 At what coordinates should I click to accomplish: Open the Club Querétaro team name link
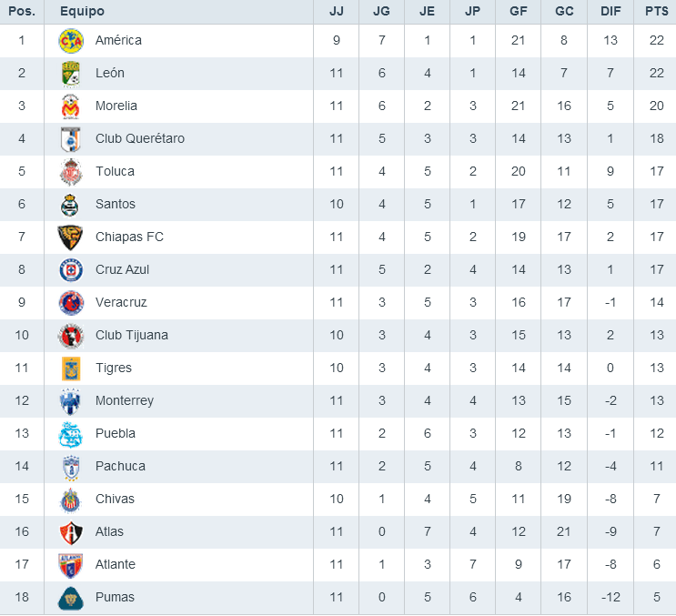pyautogui.click(x=140, y=138)
